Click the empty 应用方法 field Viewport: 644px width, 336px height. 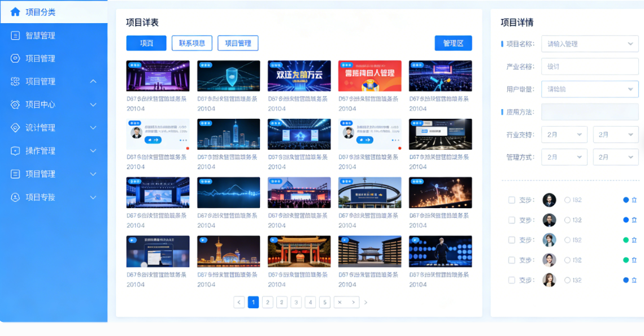point(590,112)
